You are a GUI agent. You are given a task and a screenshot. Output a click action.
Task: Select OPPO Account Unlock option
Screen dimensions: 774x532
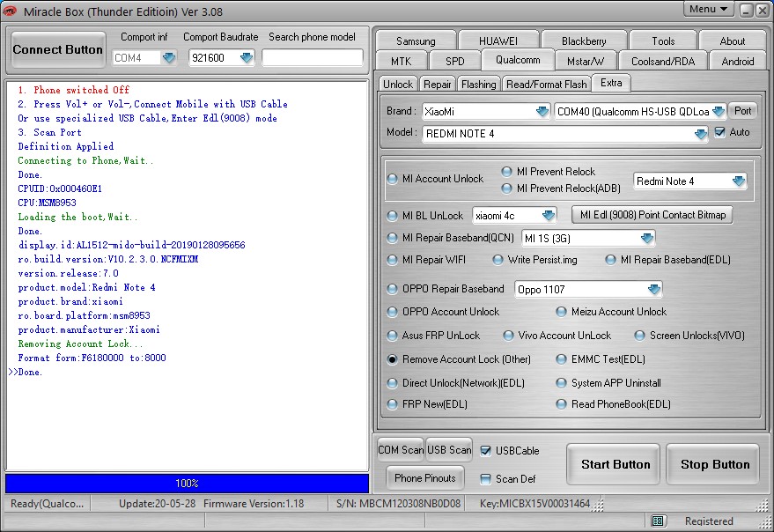coord(393,312)
